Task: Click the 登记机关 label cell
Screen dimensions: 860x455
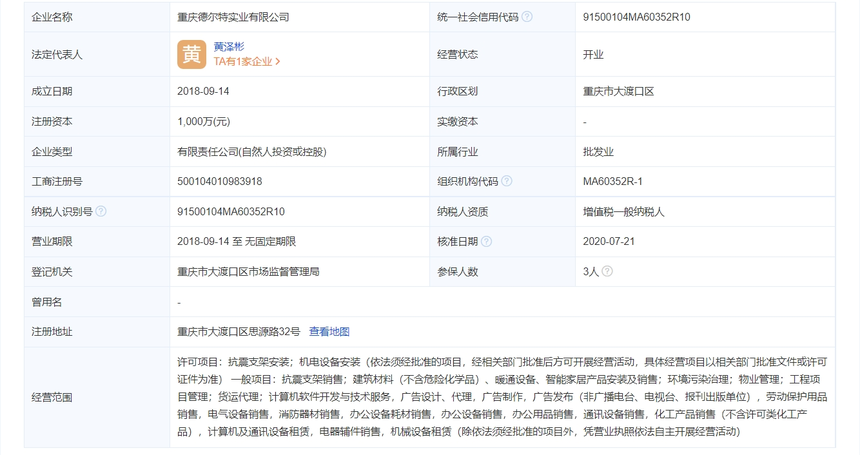Action: [x=97, y=272]
